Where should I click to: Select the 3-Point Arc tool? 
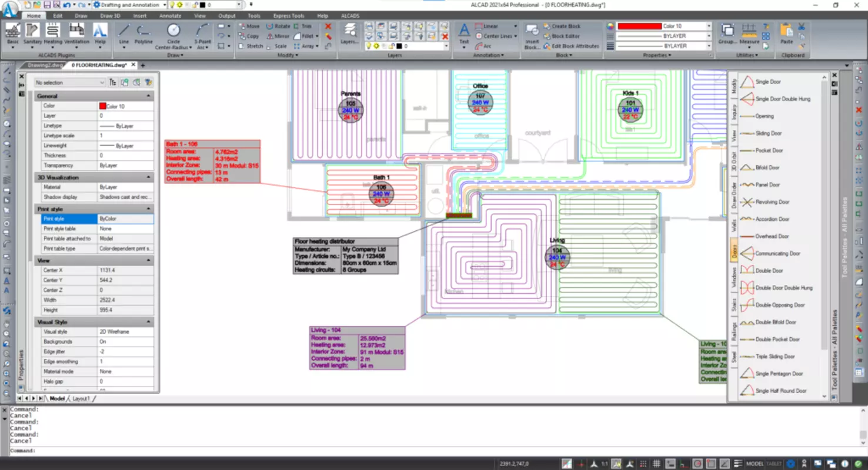pyautogui.click(x=202, y=36)
